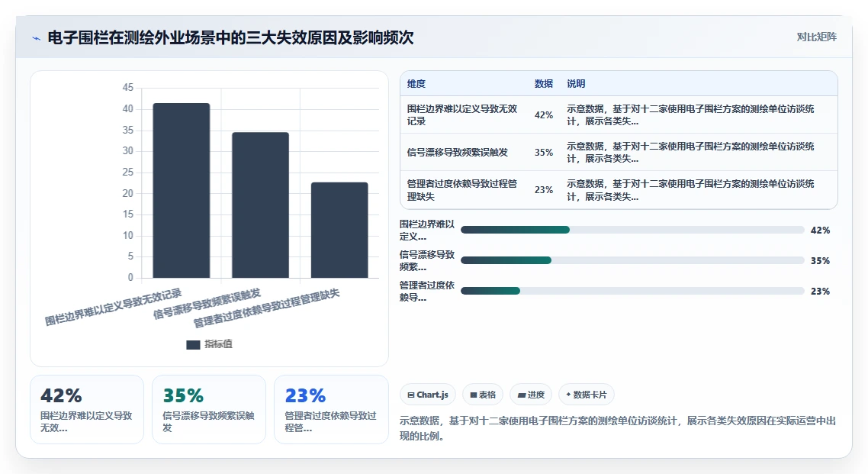Click the footnote paragraph starting 示意数据
868x474 pixels.
point(618,429)
